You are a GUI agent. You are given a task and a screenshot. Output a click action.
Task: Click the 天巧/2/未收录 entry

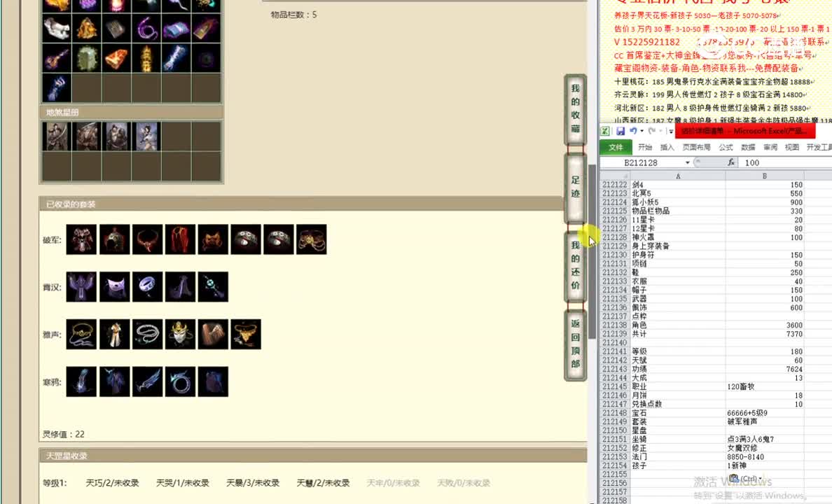[113, 483]
